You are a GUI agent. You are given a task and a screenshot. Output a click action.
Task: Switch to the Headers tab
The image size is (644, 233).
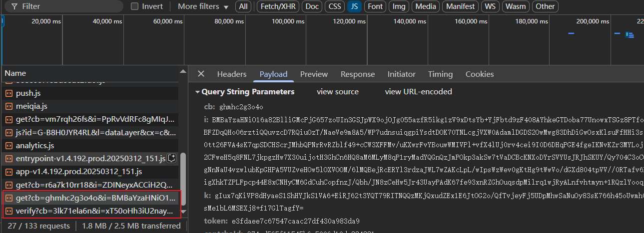click(232, 74)
